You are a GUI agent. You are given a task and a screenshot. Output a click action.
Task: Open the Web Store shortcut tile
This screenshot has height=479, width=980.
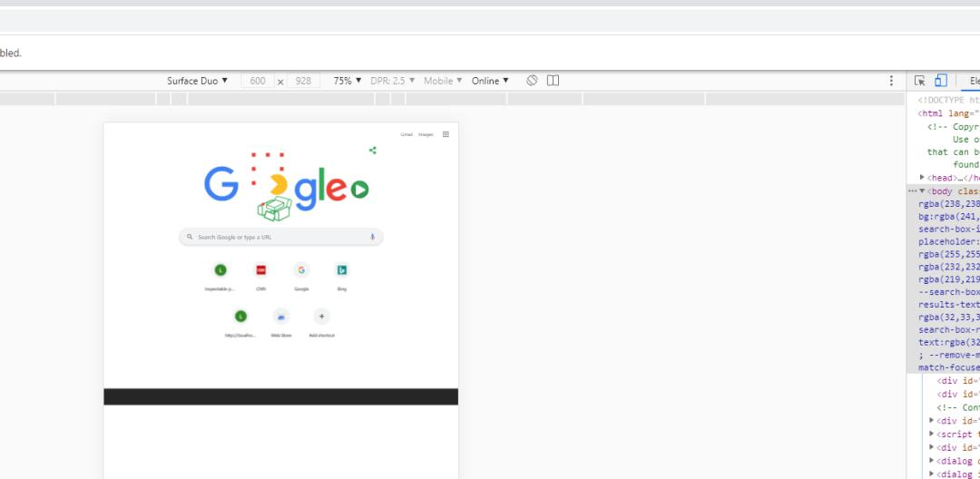click(x=281, y=322)
